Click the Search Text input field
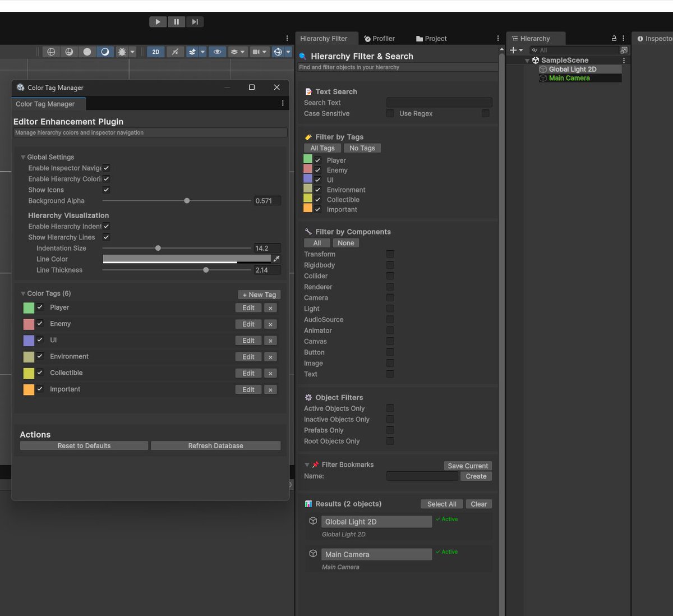The width and height of the screenshot is (673, 616). [439, 103]
